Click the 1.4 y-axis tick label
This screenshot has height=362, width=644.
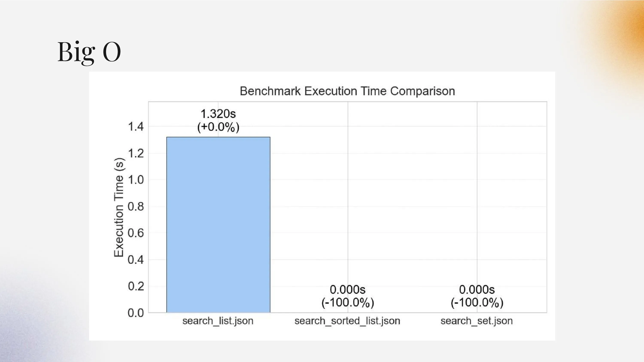coord(136,127)
